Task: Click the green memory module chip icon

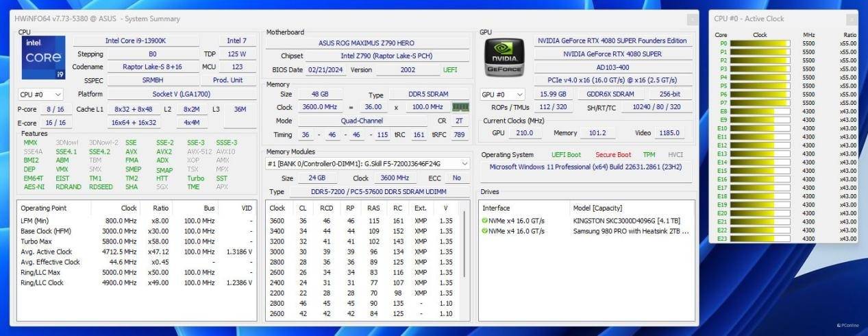Action: click(460, 107)
